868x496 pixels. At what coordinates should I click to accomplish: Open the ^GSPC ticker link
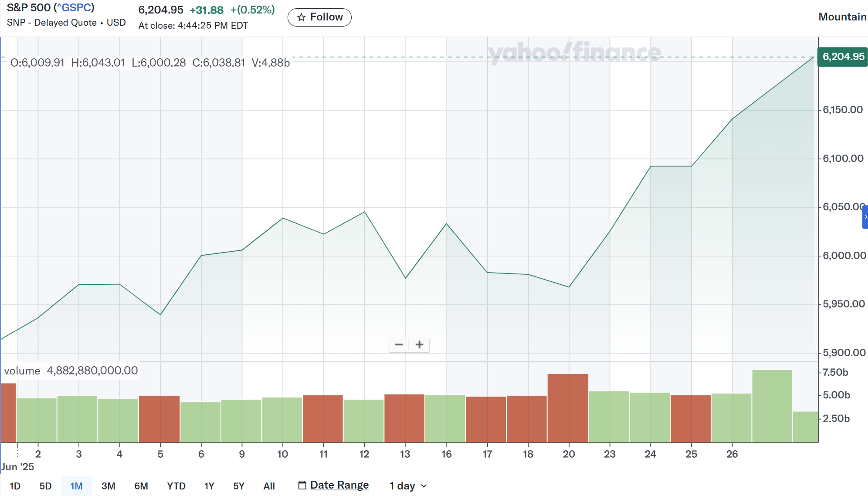click(x=75, y=8)
